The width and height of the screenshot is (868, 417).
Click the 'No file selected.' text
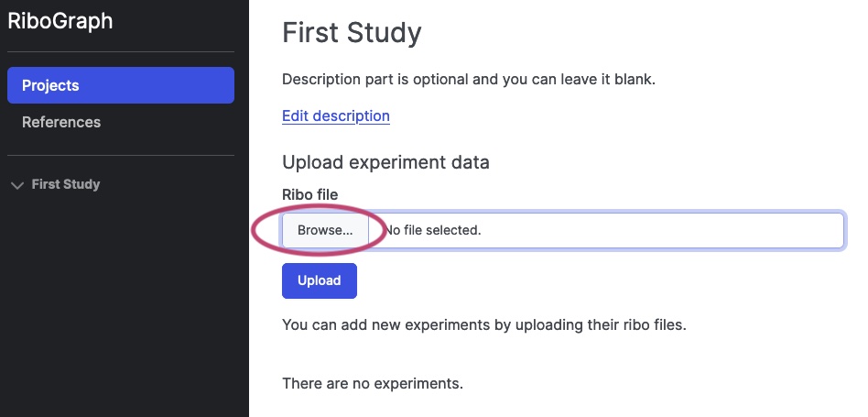coord(432,230)
